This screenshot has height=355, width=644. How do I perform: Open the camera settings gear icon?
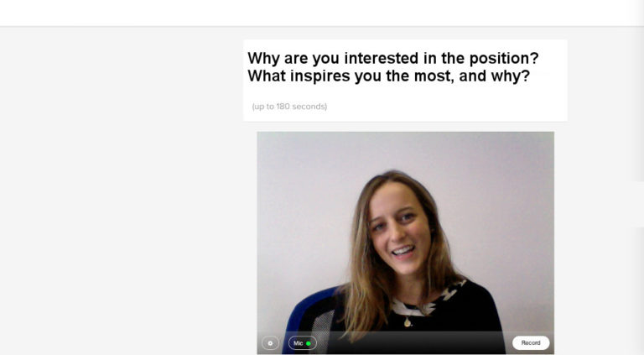click(x=270, y=343)
